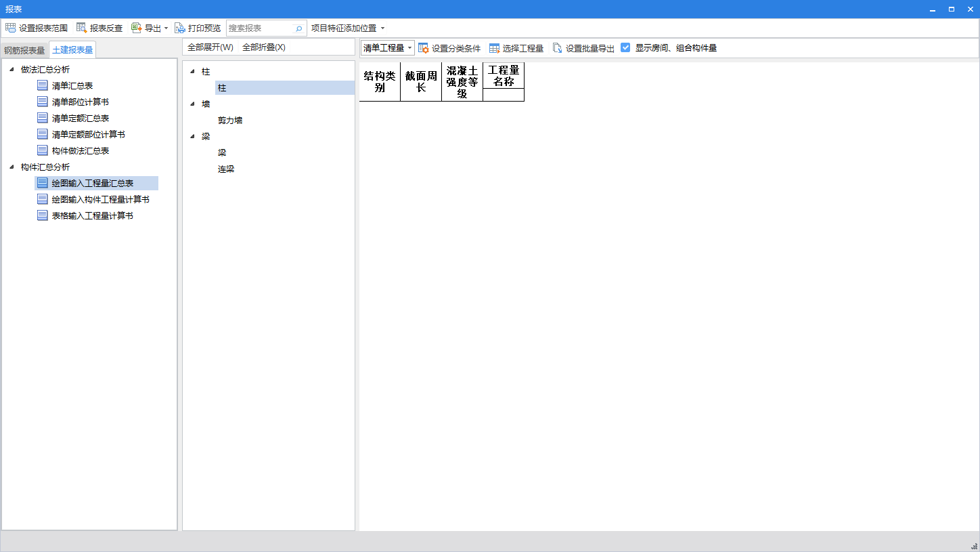Select 梁 child component item
Screen dimensions: 980x552
(222, 152)
